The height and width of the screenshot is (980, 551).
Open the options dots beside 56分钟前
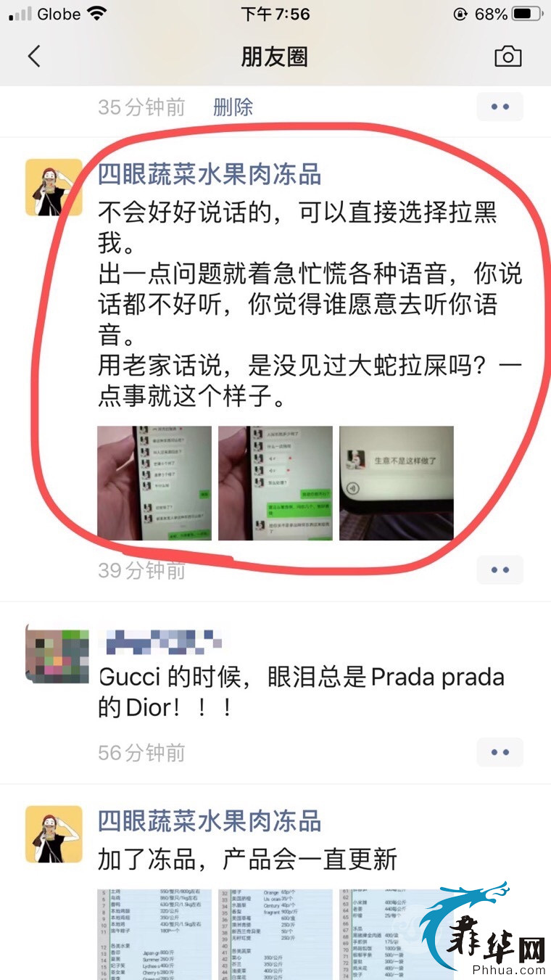tap(500, 752)
